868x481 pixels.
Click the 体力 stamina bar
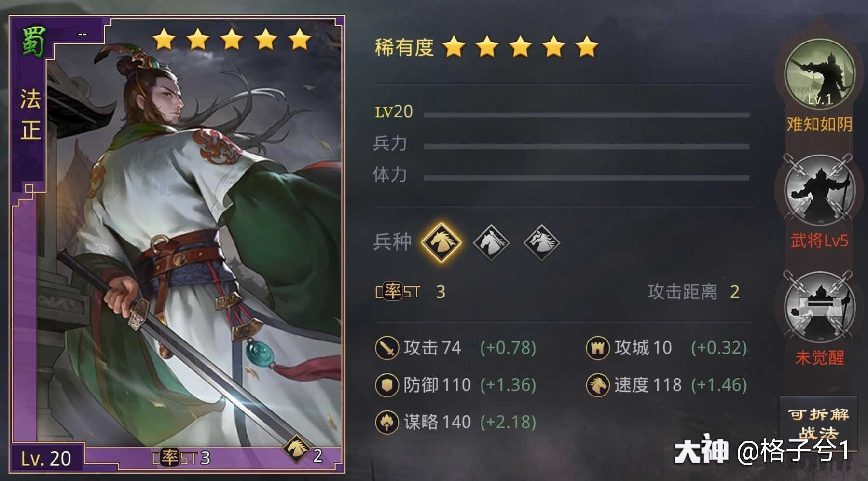click(x=586, y=178)
